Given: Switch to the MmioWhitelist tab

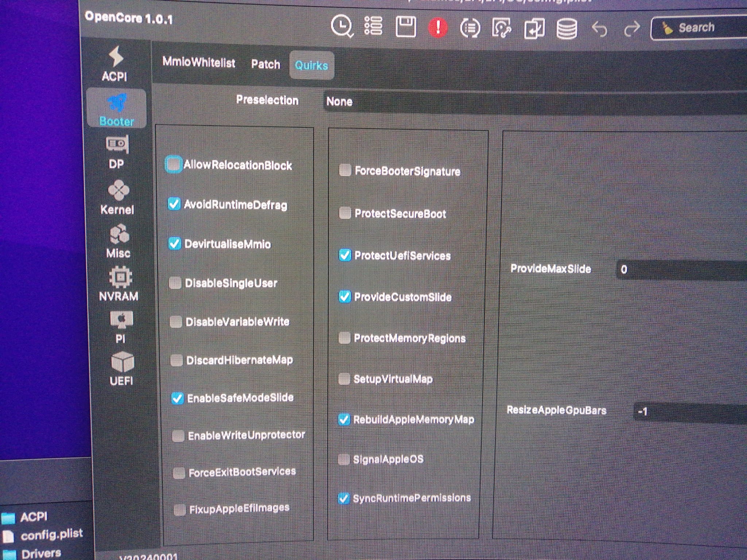Looking at the screenshot, I should [x=199, y=62].
